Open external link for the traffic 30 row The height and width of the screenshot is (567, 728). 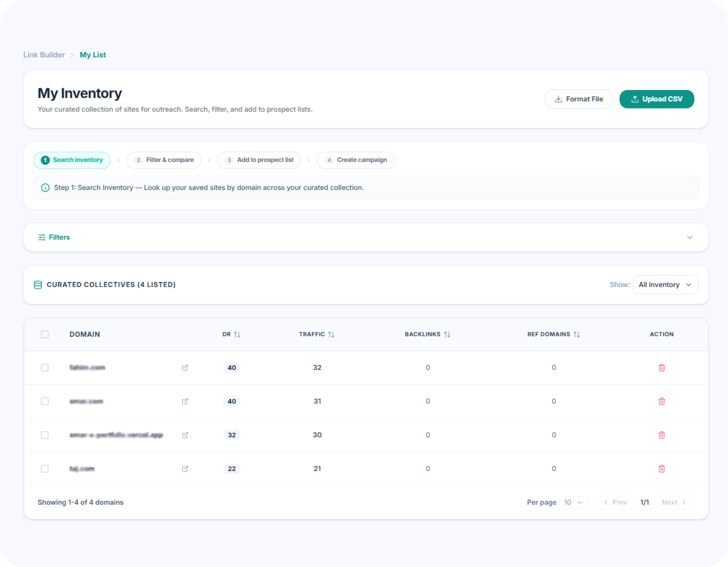pos(185,435)
